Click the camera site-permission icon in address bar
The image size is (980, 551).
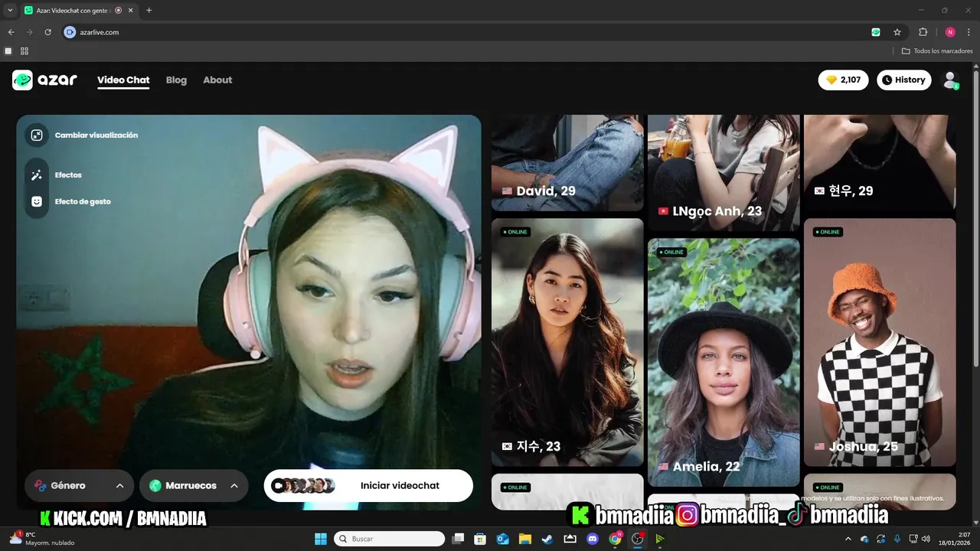coord(70,32)
